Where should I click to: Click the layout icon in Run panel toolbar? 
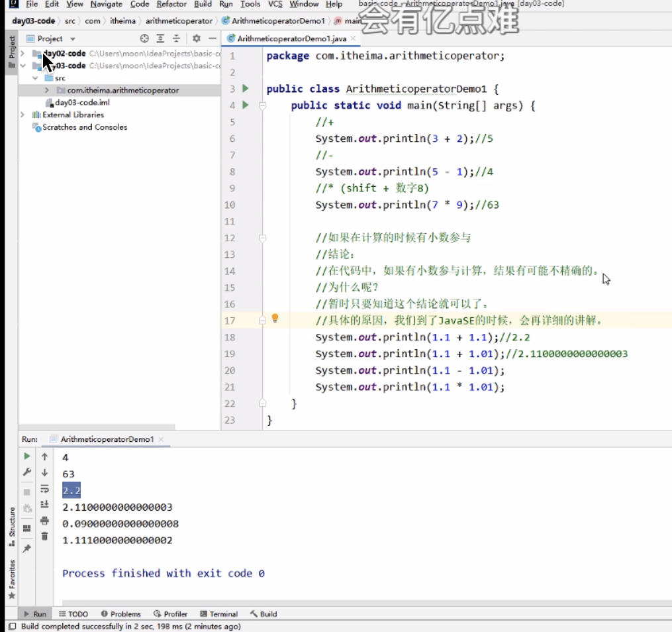(x=27, y=528)
